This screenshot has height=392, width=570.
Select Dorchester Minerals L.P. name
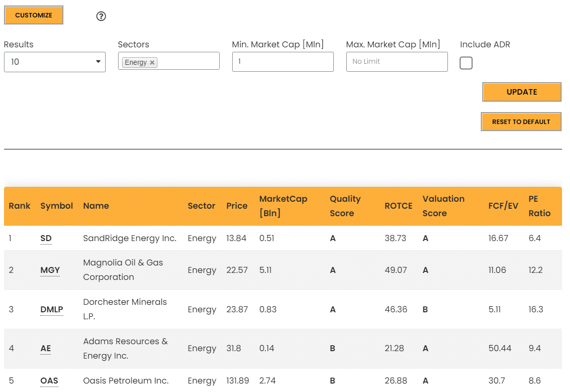tap(125, 309)
